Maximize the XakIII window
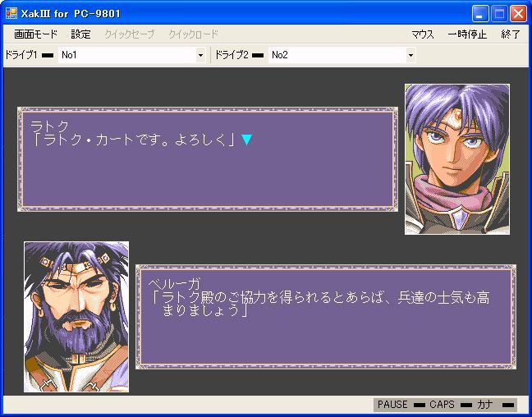The width and height of the screenshot is (532, 417). click(499, 14)
